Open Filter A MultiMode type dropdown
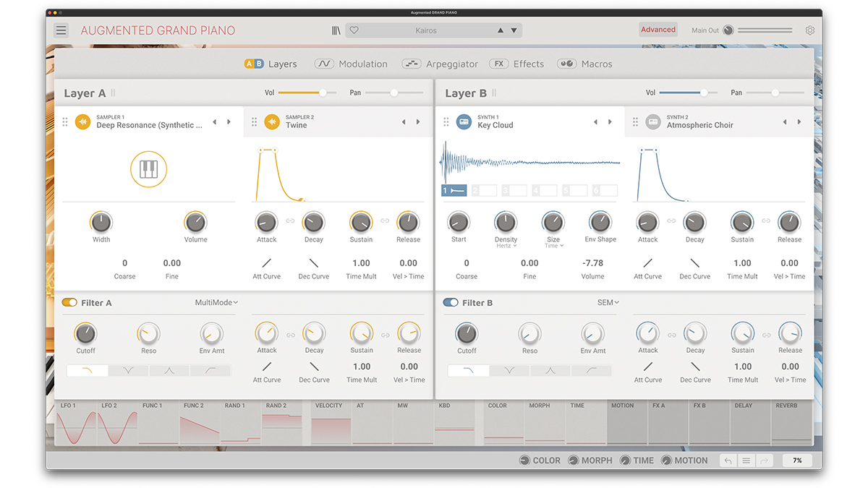 point(217,303)
